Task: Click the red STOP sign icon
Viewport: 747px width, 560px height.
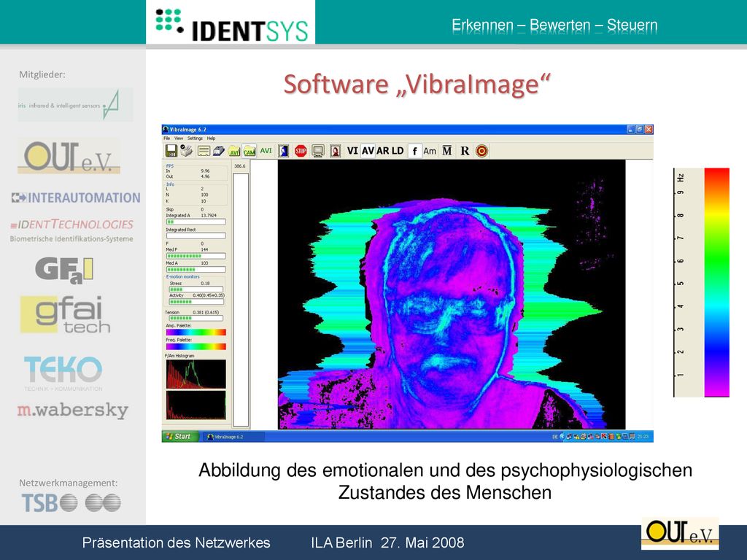Action: [x=301, y=151]
